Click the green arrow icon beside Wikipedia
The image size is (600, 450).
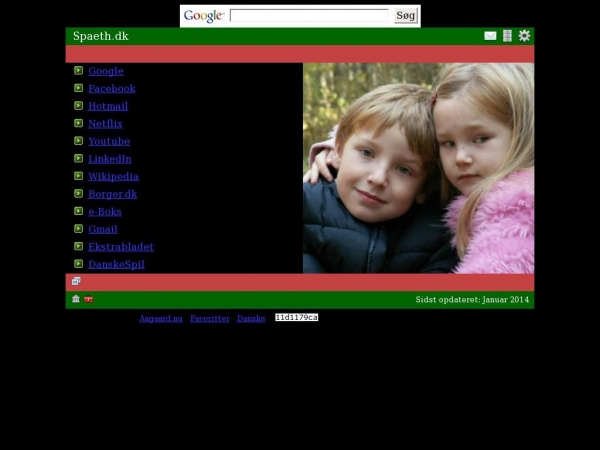pyautogui.click(x=78, y=176)
